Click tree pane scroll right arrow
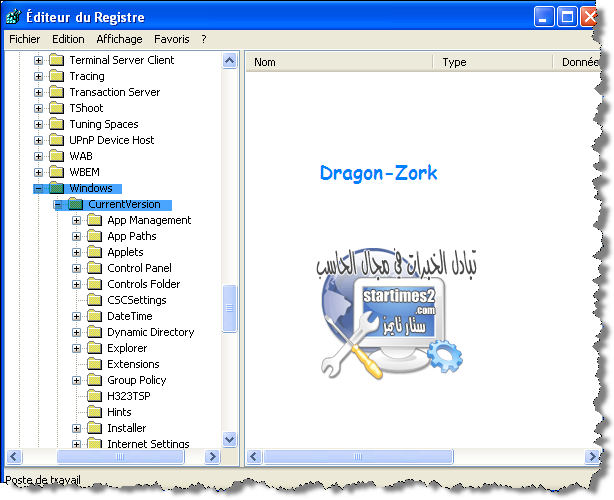Image resolution: width=614 pixels, height=500 pixels. point(212,456)
